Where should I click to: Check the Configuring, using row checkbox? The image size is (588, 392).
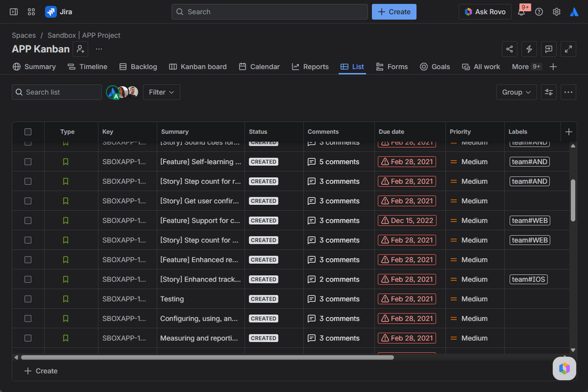(x=28, y=318)
